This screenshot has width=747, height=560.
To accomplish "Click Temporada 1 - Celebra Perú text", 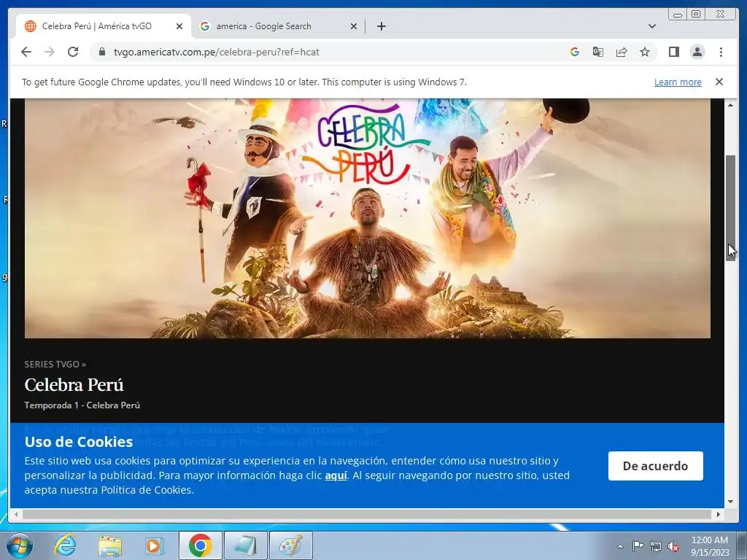I will tap(82, 405).
